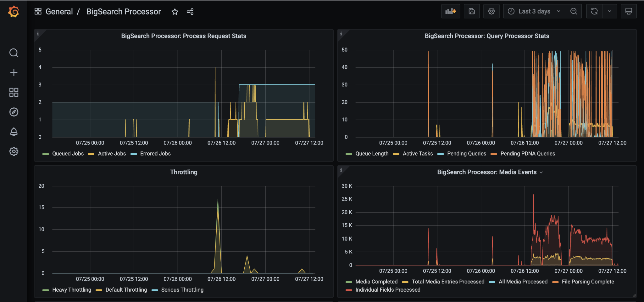Share the dashboard using the share icon
The height and width of the screenshot is (302, 644).
coord(190,12)
